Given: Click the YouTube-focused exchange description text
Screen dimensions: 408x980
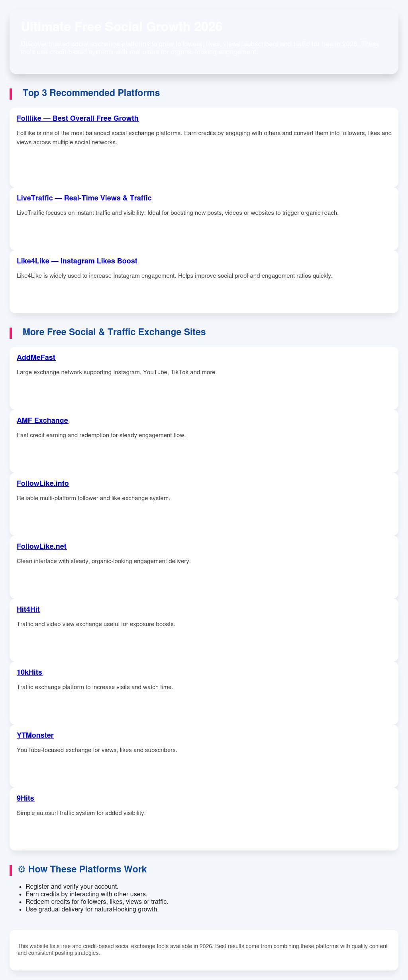Looking at the screenshot, I should [97, 750].
